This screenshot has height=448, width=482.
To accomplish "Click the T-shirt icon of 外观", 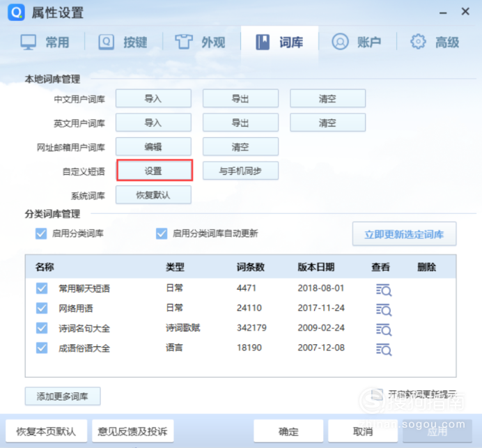I will pyautogui.click(x=184, y=42).
